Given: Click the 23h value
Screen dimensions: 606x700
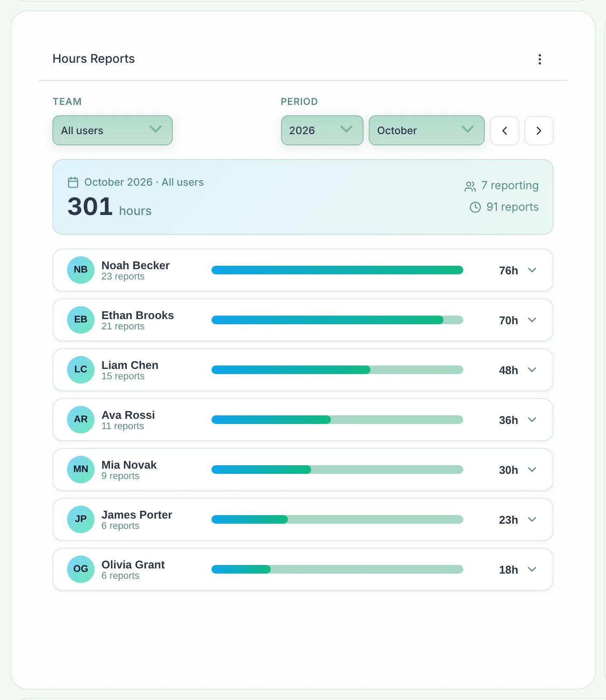Looking at the screenshot, I should click(508, 520).
